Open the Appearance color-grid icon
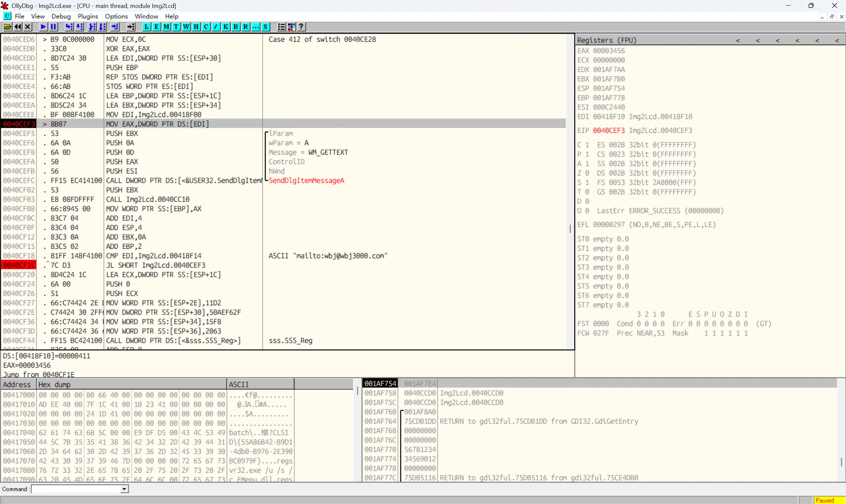The height and width of the screenshot is (504, 846). point(291,27)
